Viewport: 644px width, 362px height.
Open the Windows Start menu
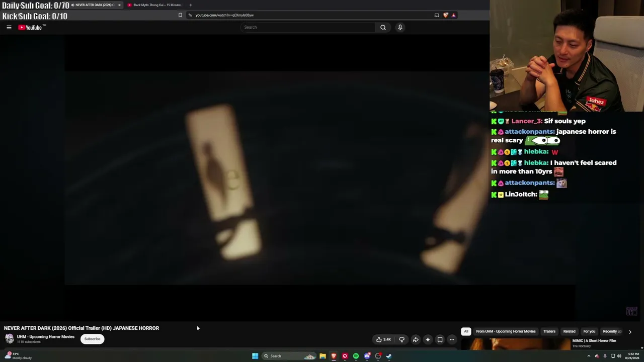(x=255, y=356)
